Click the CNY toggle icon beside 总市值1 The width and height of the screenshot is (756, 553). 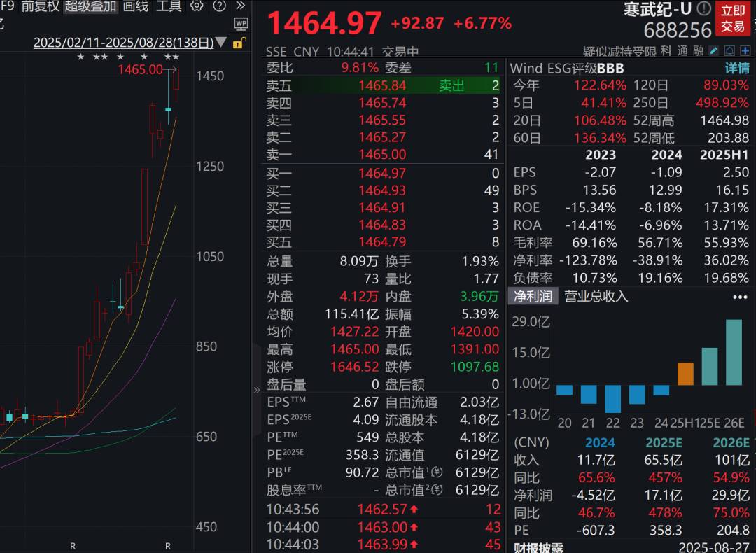coord(437,472)
